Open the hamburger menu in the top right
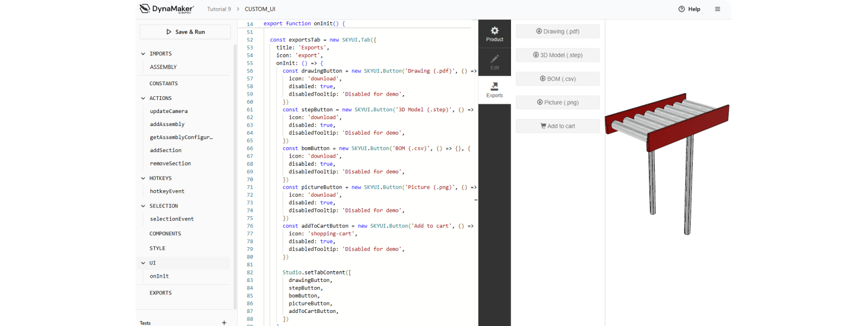868x326 pixels. (x=717, y=9)
